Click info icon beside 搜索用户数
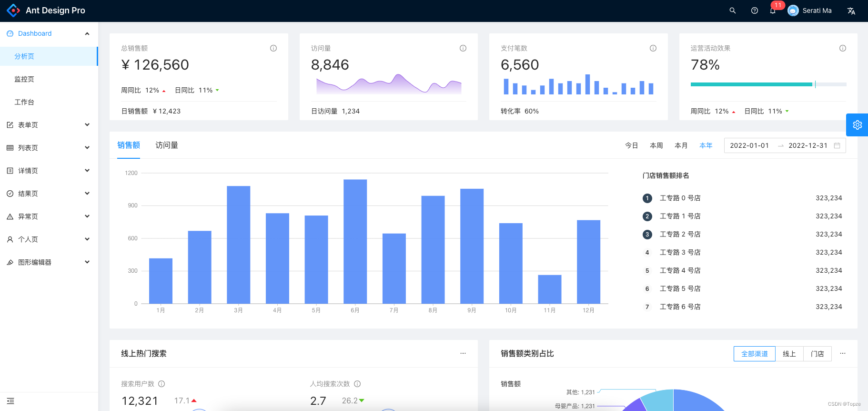The image size is (868, 411). point(161,384)
